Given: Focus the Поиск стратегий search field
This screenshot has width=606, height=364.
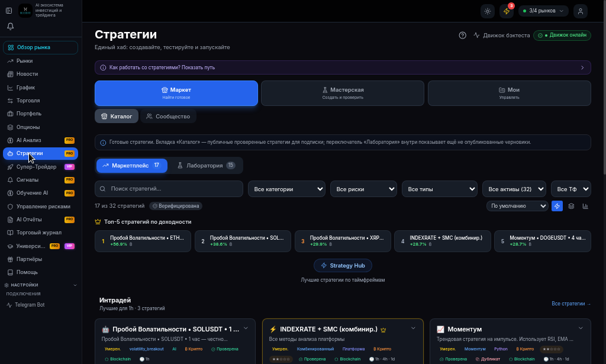Looking at the screenshot, I should [169, 189].
